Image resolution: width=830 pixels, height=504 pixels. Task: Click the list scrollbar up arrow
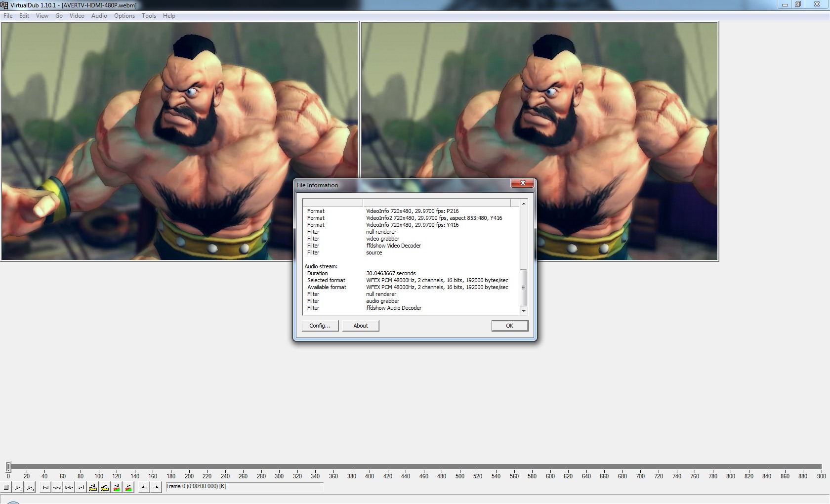click(524, 204)
